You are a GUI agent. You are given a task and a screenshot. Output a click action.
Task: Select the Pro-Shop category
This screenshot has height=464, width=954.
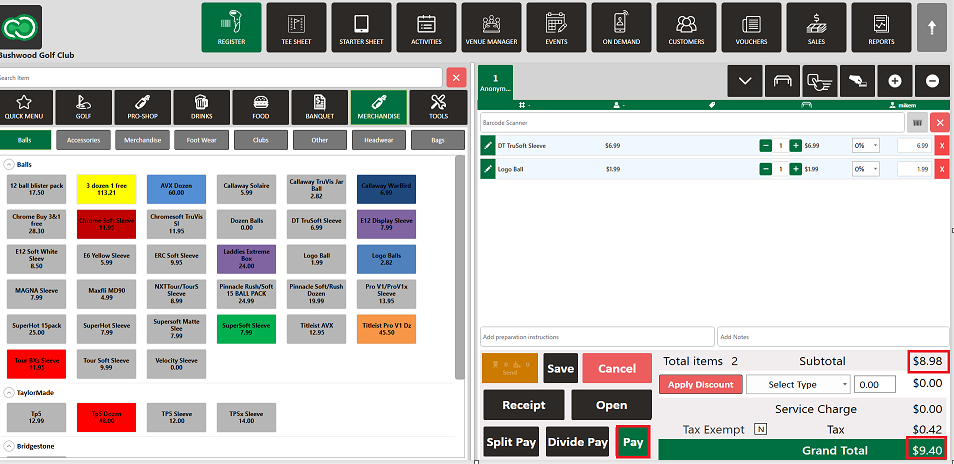point(142,108)
